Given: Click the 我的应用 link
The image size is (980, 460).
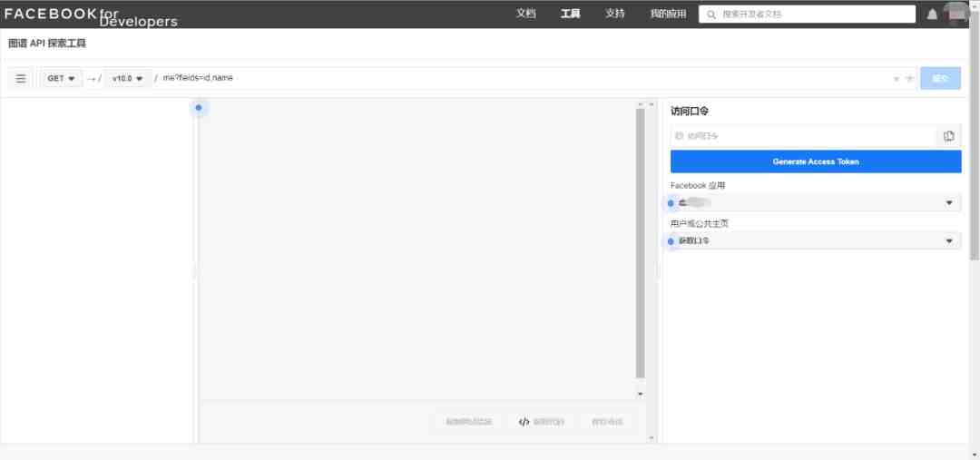Looking at the screenshot, I should (668, 14).
